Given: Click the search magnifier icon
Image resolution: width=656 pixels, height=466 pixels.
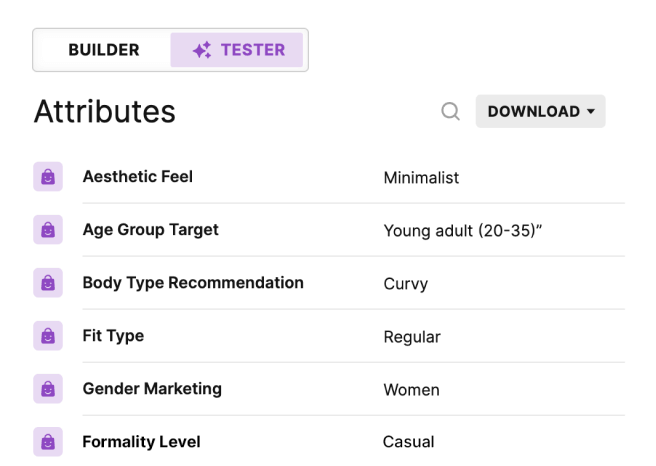Looking at the screenshot, I should (x=451, y=112).
